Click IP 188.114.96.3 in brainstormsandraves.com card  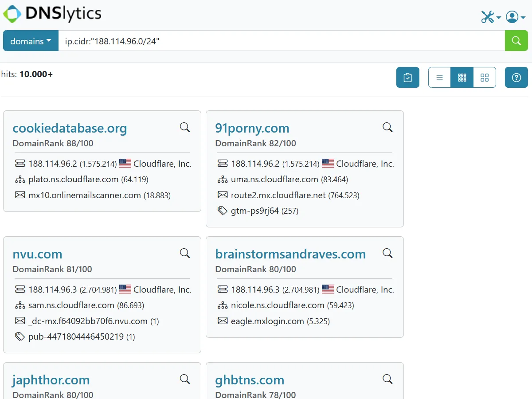255,289
